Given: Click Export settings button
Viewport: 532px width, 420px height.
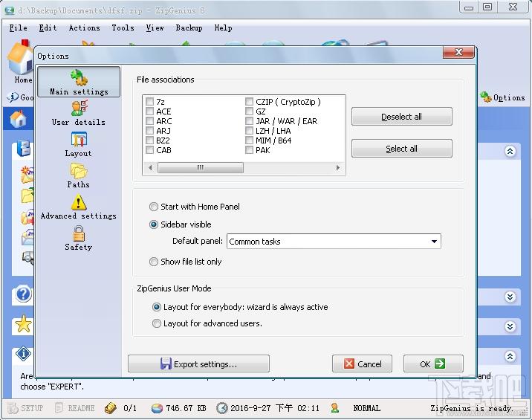Looking at the screenshot, I should pos(198,364).
